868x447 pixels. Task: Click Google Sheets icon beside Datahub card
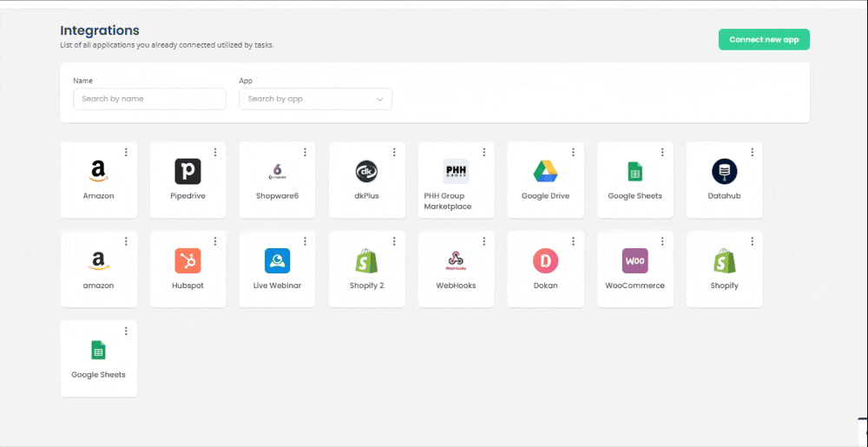coord(635,172)
